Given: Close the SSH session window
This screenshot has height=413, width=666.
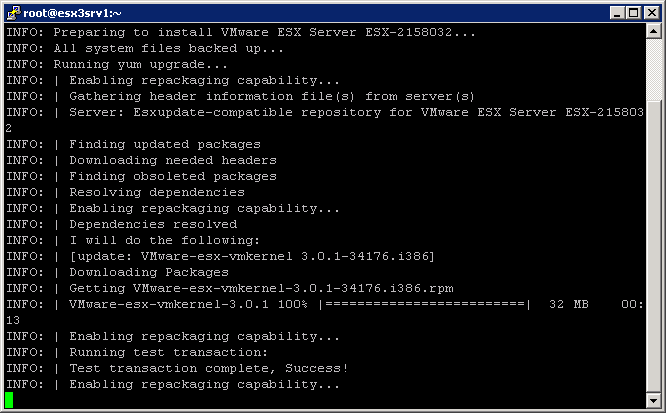Looking at the screenshot, I should (649, 12).
